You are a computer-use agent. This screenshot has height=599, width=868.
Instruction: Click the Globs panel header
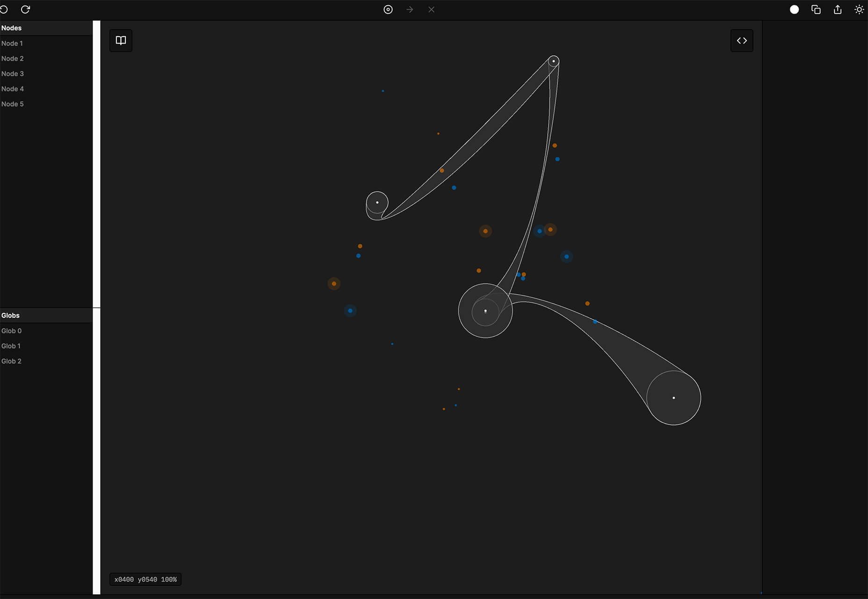click(x=46, y=315)
